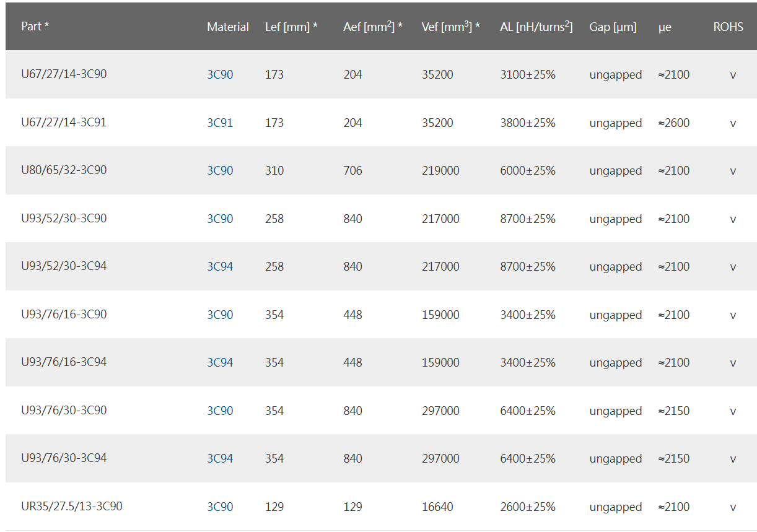Viewport: 757px width, 532px height.
Task: Click the Vef [mm3] column header
Action: click(451, 27)
